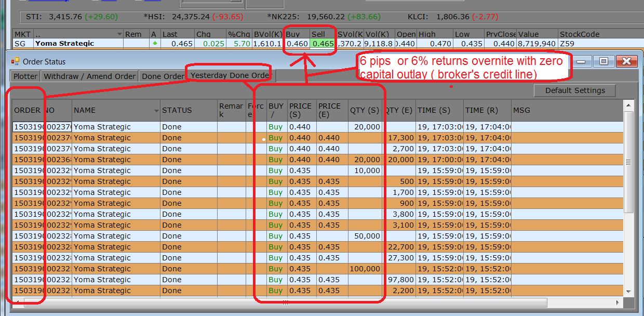Select the order row with QTY 97,800

pos(317,280)
